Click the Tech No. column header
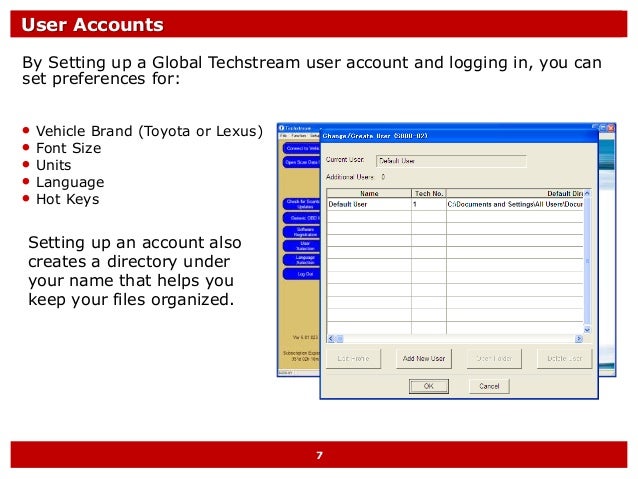 point(429,194)
